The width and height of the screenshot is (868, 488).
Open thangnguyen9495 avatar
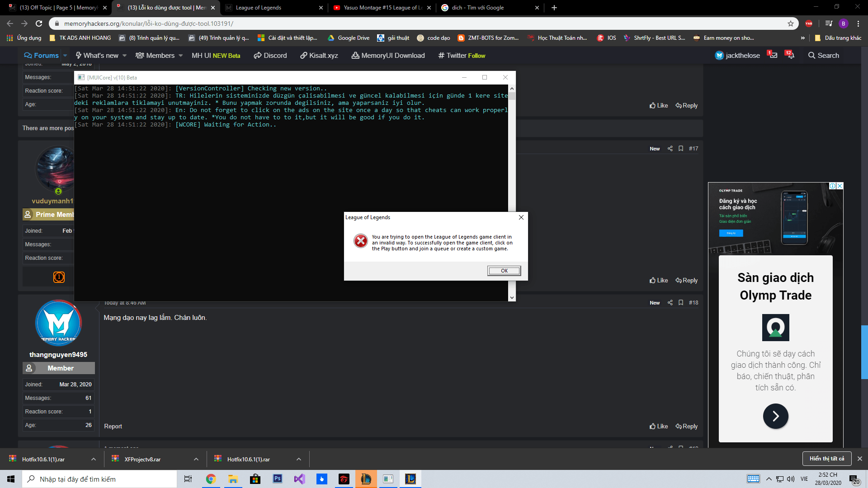pos(58,323)
